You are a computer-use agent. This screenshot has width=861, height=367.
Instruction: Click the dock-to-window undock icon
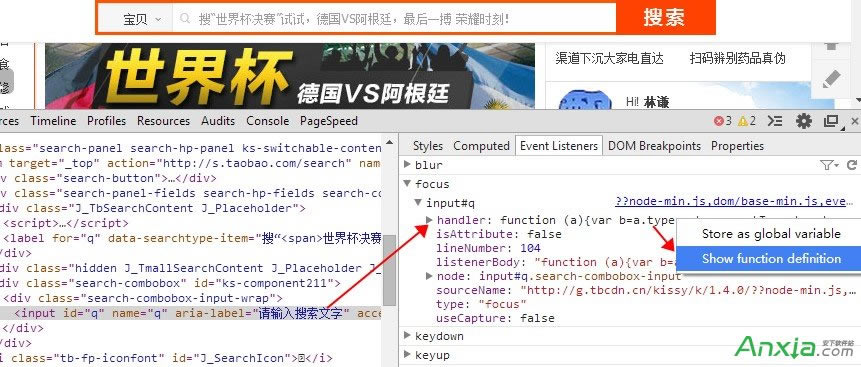(832, 121)
